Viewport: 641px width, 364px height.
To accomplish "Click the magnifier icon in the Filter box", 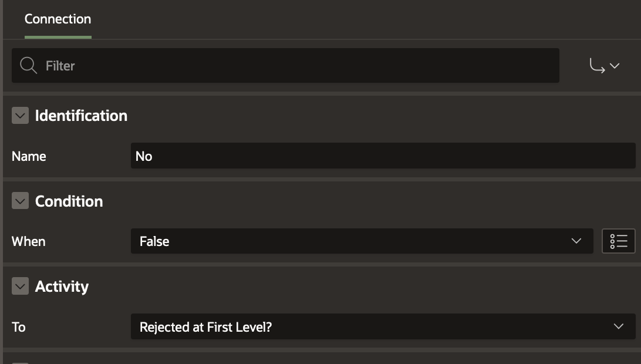I will click(28, 65).
